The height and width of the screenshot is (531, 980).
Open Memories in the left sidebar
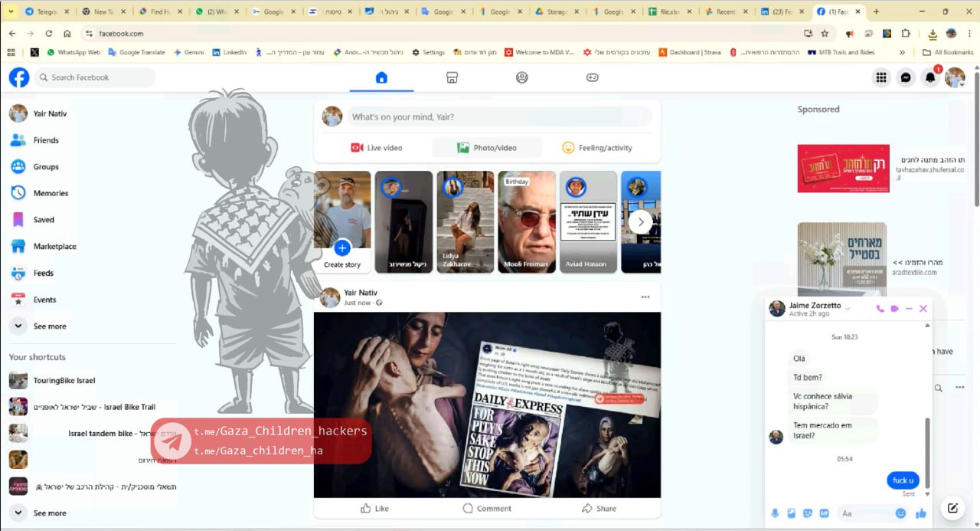coord(51,193)
